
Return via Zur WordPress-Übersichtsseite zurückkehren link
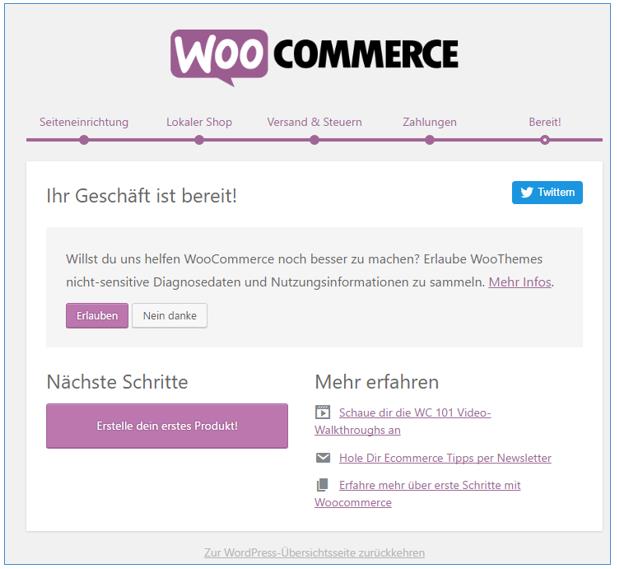pos(314,553)
